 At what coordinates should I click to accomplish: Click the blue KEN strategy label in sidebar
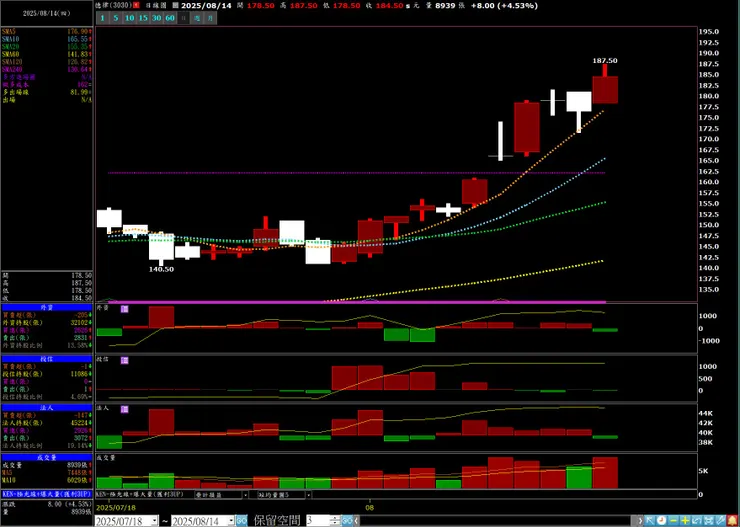click(x=47, y=494)
